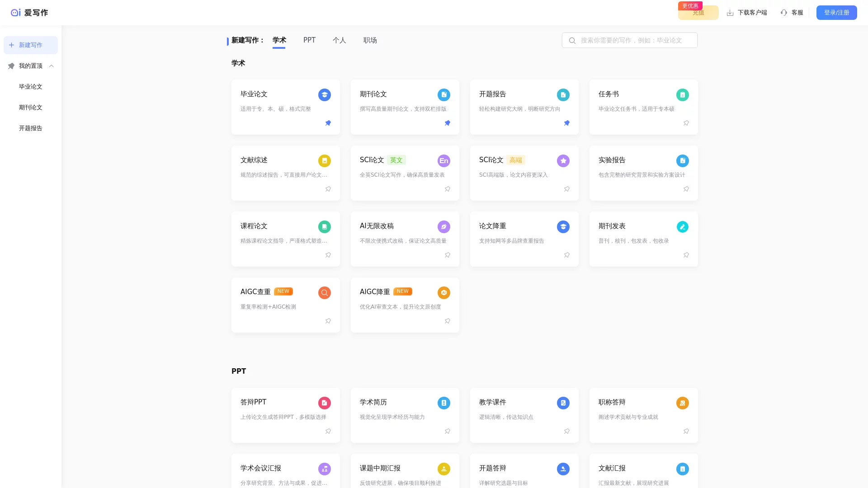The width and height of the screenshot is (868, 488).
Task: Click the AI无限改稿 purple pen icon
Action: tap(443, 227)
